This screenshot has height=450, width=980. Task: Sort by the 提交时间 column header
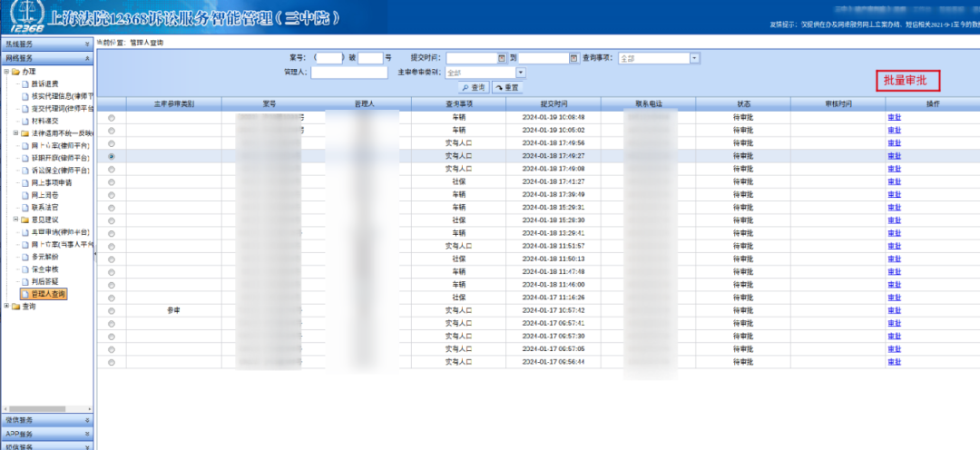coord(554,103)
